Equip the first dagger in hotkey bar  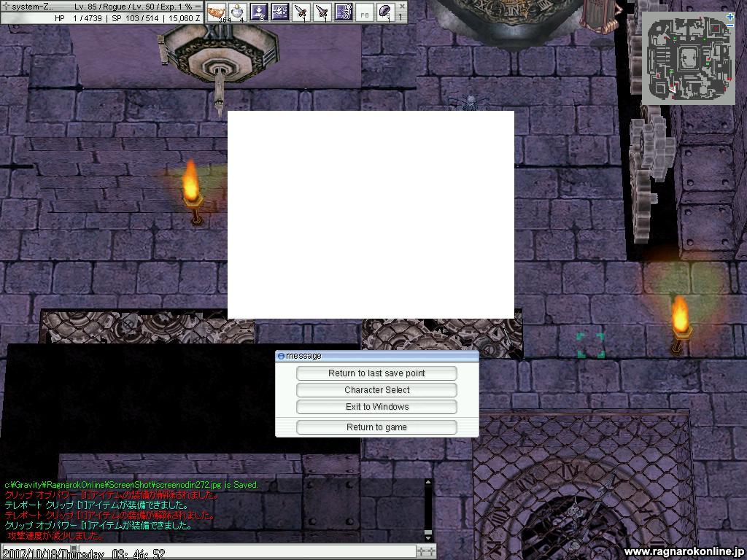301,12
